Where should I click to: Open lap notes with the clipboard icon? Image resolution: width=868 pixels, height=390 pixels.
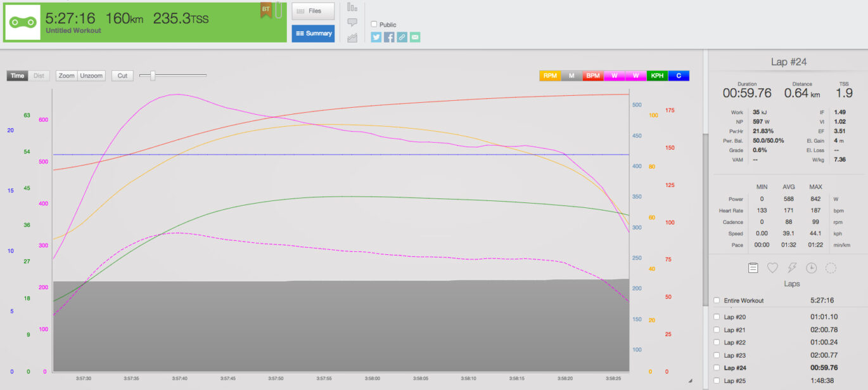[752, 268]
